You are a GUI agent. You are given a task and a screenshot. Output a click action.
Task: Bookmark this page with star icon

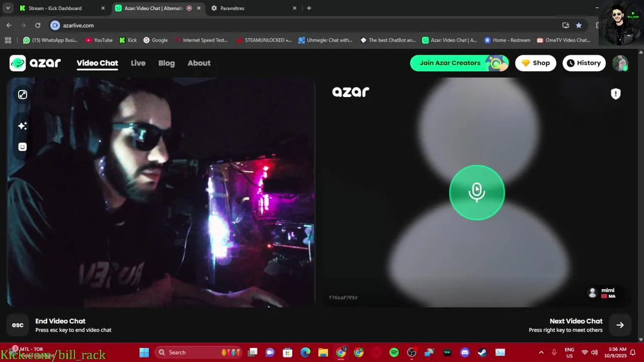pyautogui.click(x=579, y=25)
